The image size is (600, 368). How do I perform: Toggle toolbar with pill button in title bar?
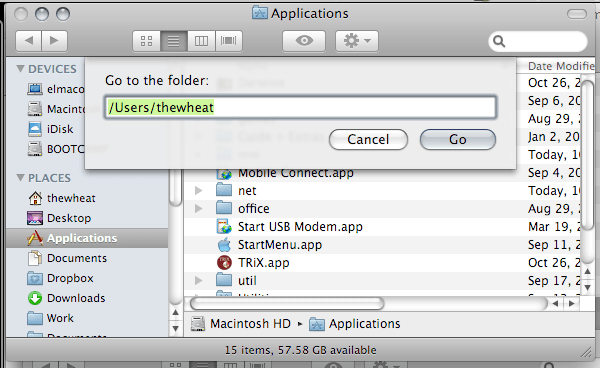[577, 15]
